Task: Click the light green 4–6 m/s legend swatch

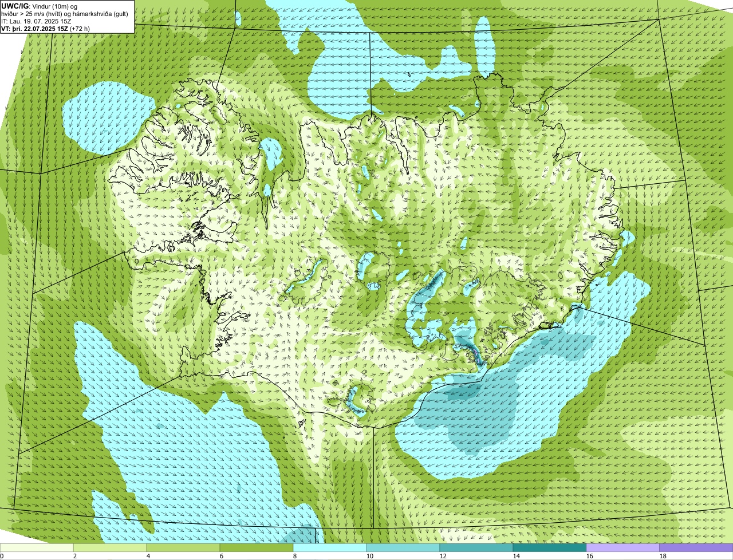Action: [183, 548]
